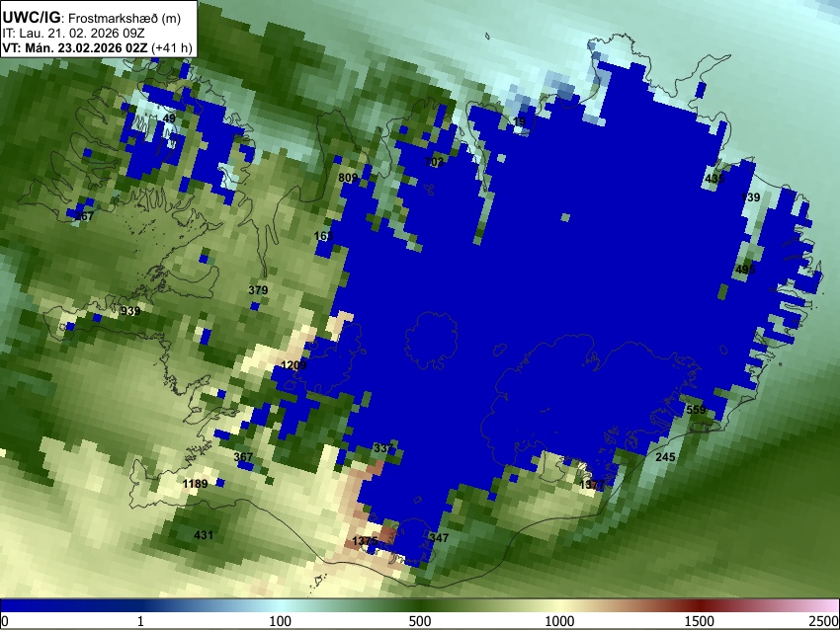Click the '100' label on the color scale
This screenshot has height=630, width=840.
pos(281,621)
